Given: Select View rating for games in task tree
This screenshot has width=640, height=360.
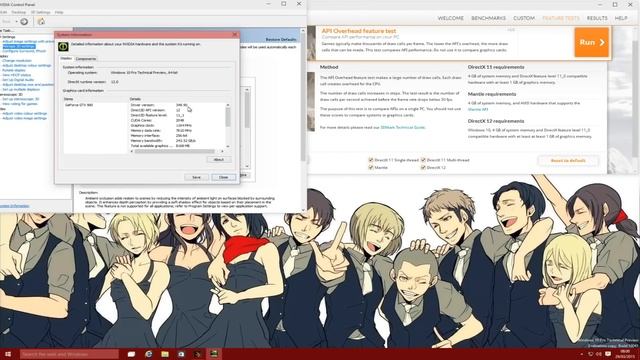Looking at the screenshot, I should [x=20, y=104].
